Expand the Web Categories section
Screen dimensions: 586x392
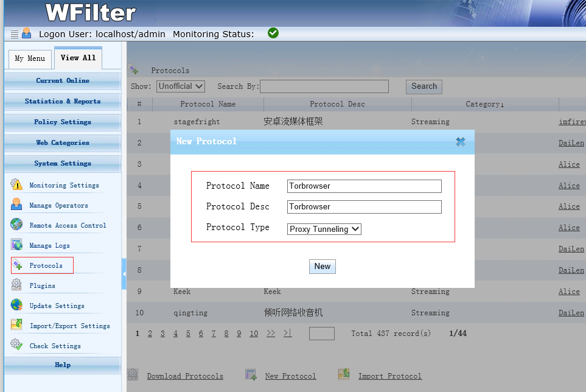tap(63, 143)
